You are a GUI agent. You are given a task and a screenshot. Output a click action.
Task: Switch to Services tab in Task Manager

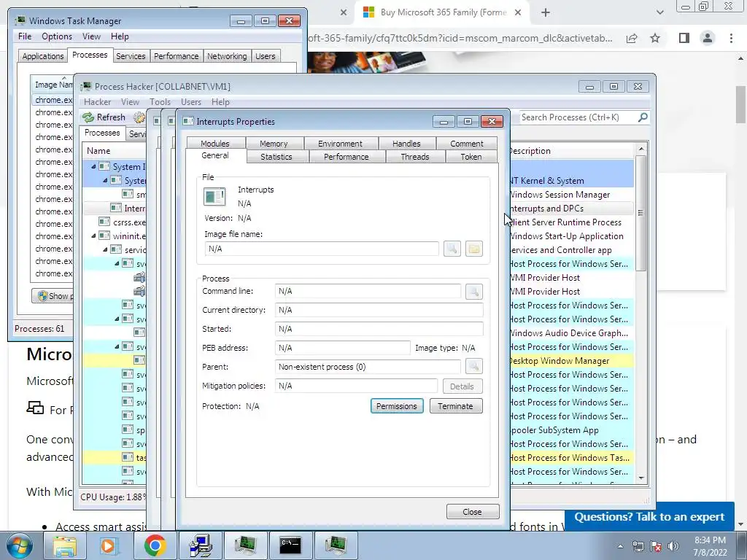131,55
